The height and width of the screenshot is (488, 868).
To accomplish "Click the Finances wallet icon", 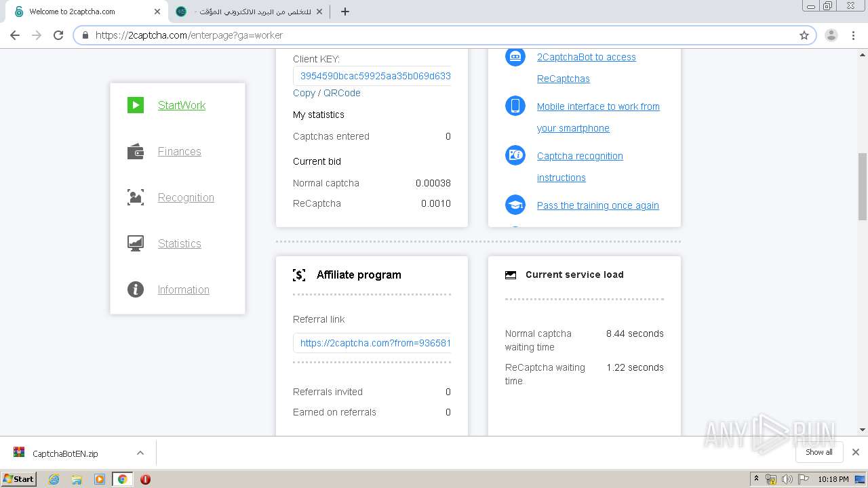I will pyautogui.click(x=136, y=151).
